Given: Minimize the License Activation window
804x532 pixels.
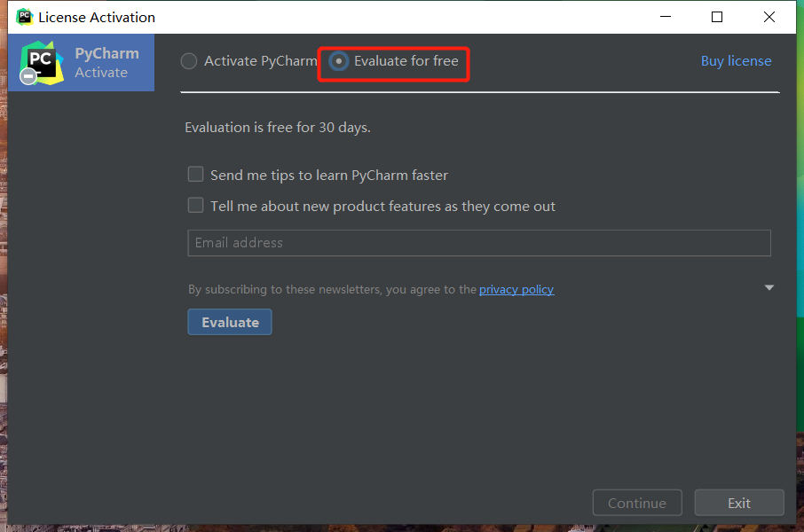Looking at the screenshot, I should coord(666,17).
